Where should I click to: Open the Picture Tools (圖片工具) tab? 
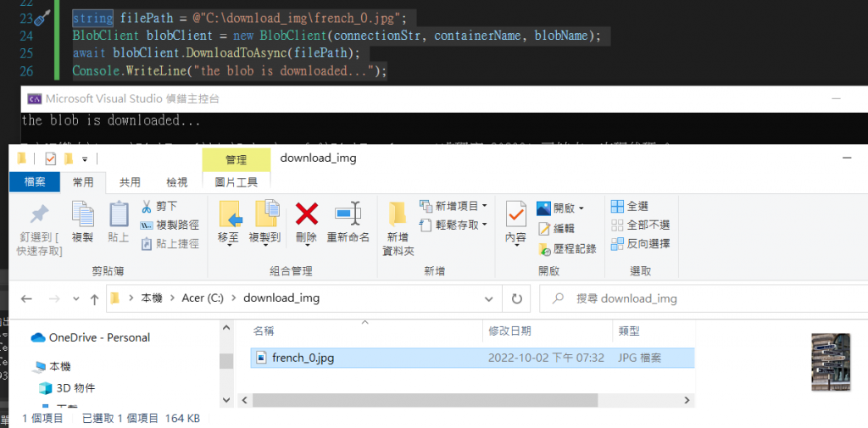(236, 181)
